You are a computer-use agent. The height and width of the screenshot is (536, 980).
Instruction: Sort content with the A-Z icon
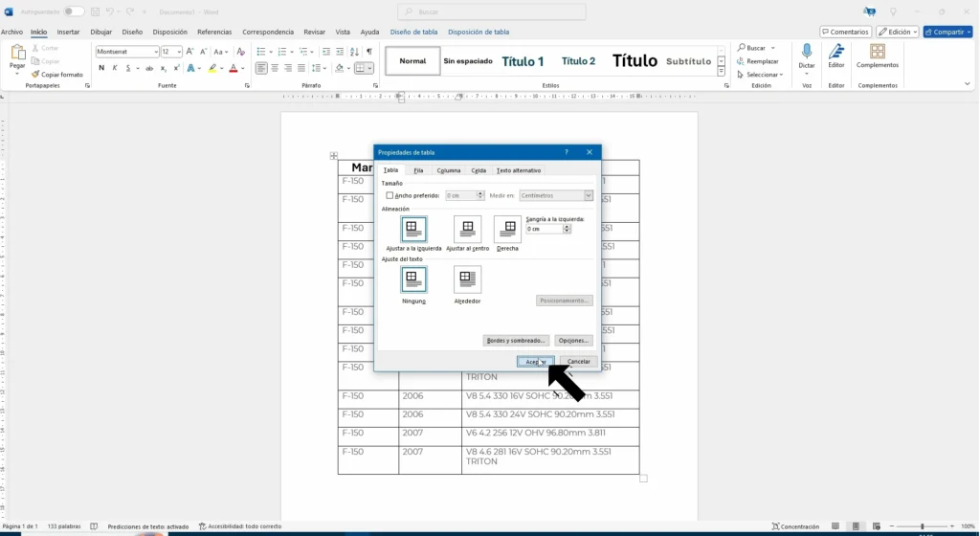pos(354,52)
